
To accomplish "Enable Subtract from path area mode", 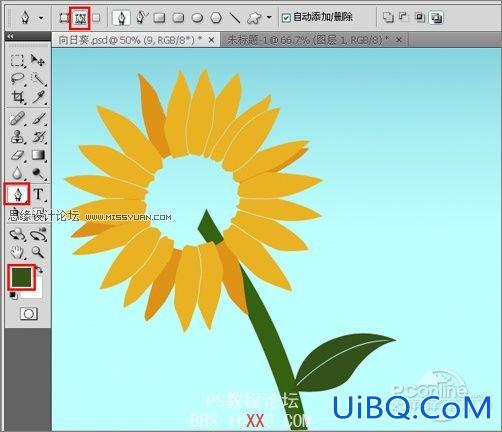I will (x=404, y=17).
